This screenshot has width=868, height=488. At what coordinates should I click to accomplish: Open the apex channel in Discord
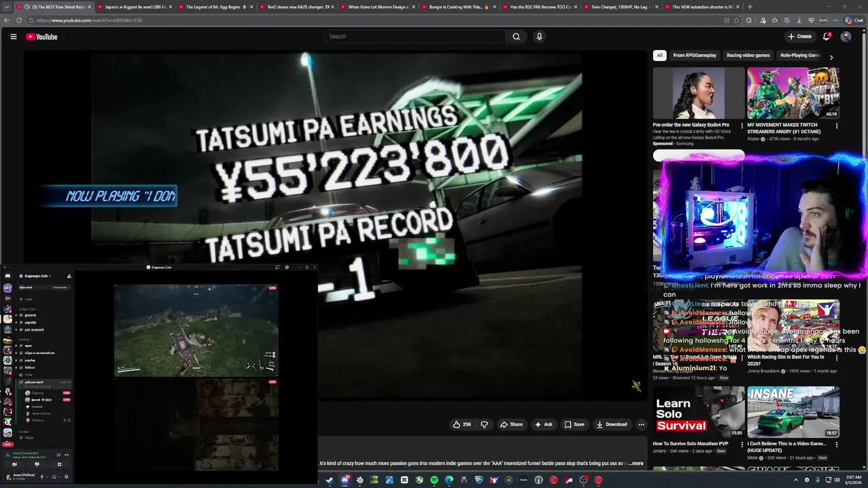tap(28, 346)
